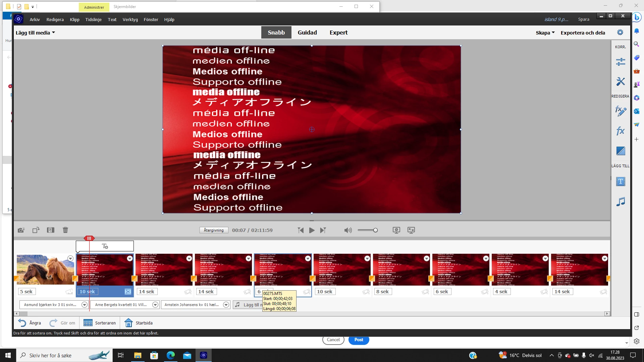Image resolution: width=644 pixels, height=362 pixels.
Task: Click Exportera och dela button
Action: pos(583,33)
